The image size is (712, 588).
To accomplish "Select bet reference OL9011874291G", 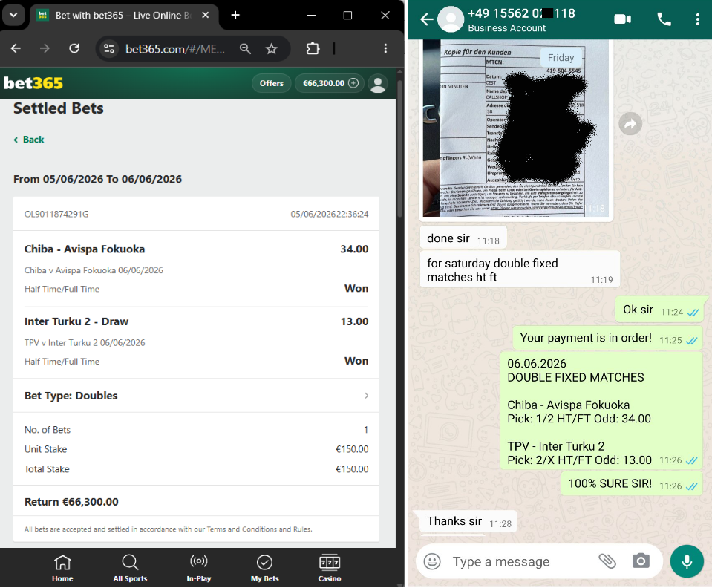I will tap(56, 214).
